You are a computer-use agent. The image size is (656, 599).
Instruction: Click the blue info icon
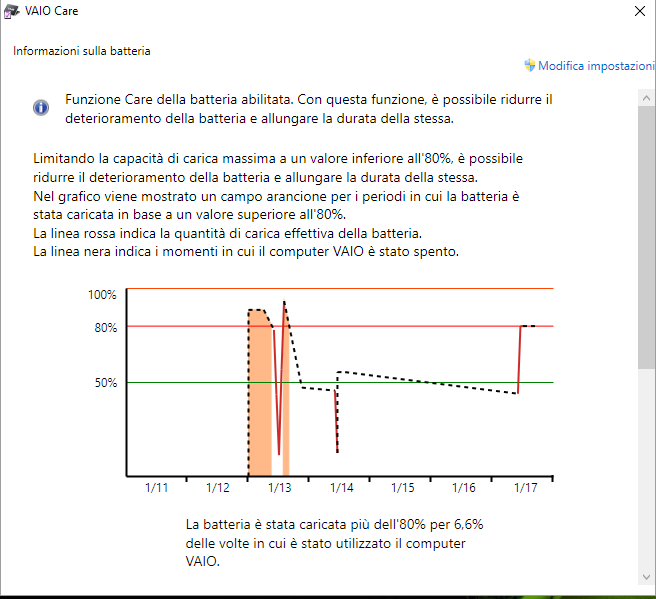point(41,107)
